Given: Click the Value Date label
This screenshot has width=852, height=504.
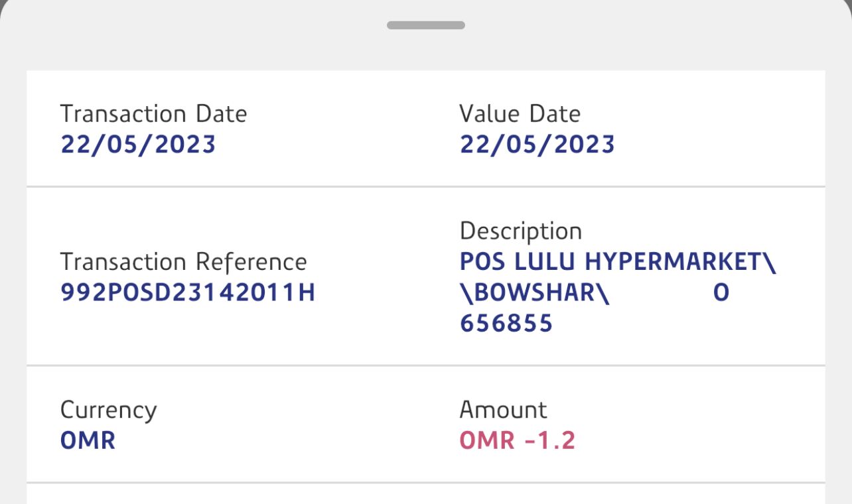Looking at the screenshot, I should coord(520,114).
